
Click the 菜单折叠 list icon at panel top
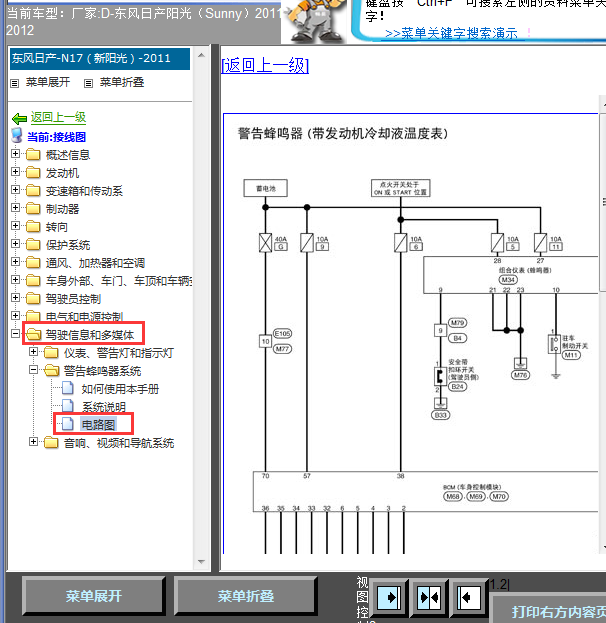tap(88, 83)
